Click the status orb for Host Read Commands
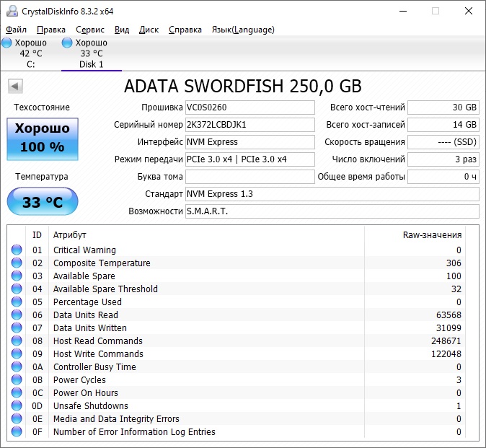Viewport: 486px width, 448px height. [x=17, y=341]
